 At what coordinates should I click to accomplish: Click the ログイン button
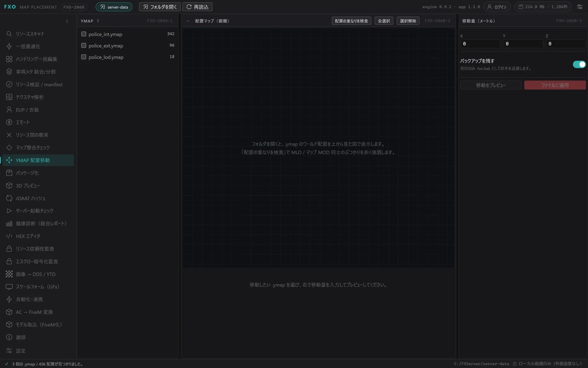tap(497, 7)
